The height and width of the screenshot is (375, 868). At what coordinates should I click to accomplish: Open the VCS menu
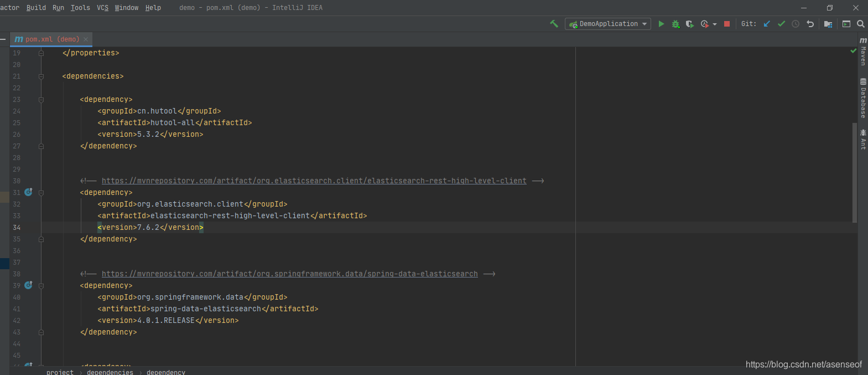coord(102,8)
